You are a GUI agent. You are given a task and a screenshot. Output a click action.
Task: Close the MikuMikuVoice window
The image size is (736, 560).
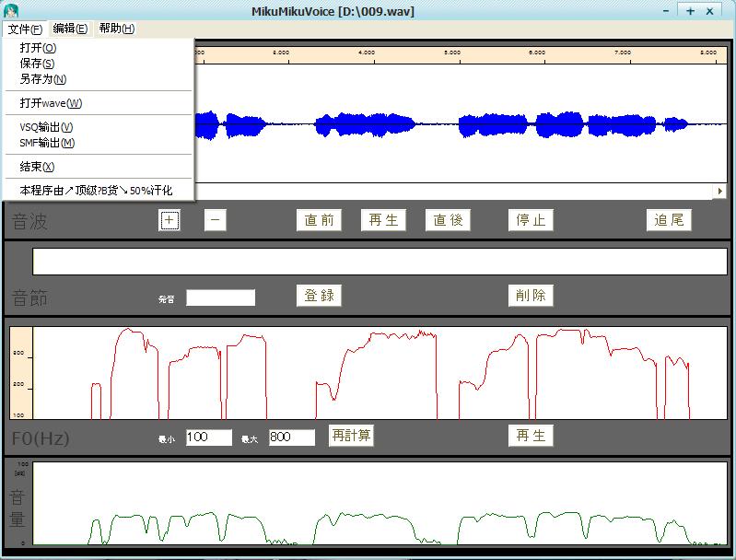709,11
